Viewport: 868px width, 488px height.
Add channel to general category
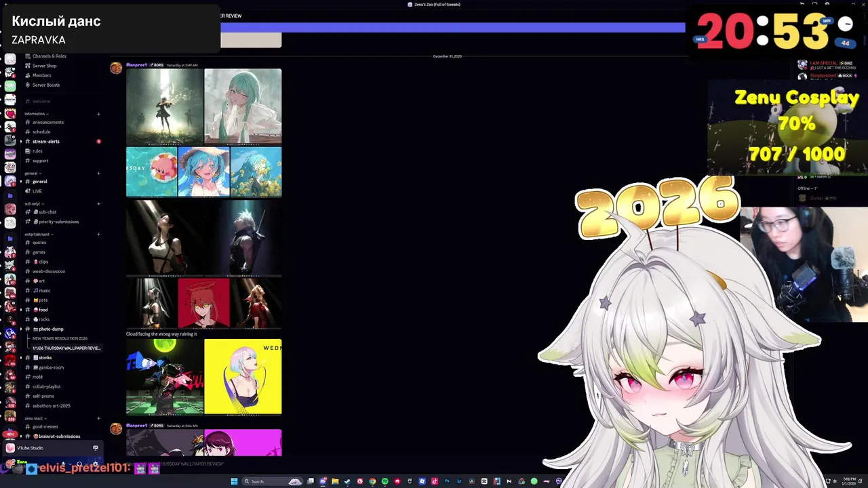click(98, 174)
